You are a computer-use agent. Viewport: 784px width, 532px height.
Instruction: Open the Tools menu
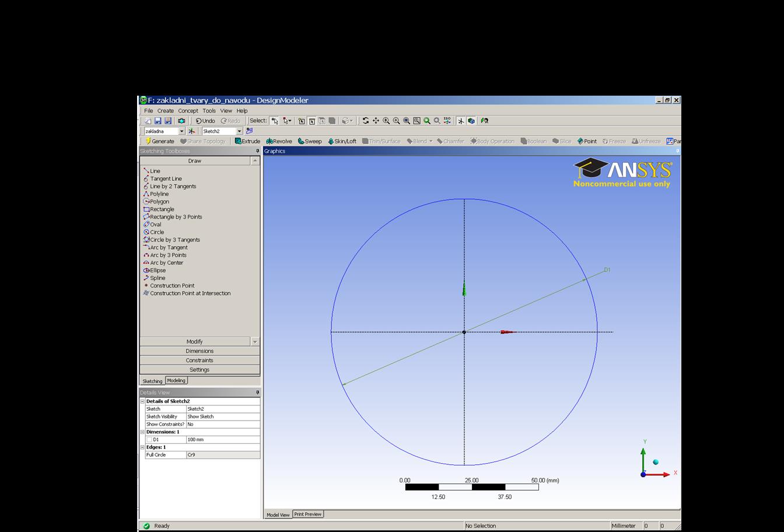[209, 110]
